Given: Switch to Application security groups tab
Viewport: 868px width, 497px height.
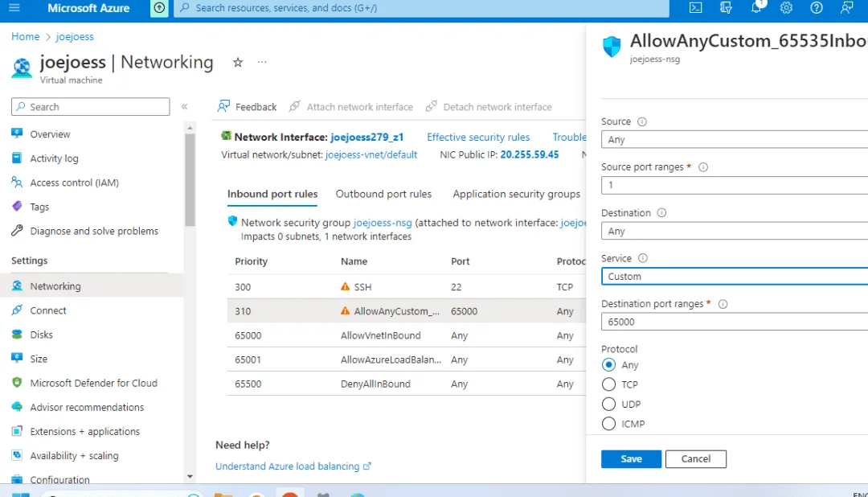Looking at the screenshot, I should click(517, 194).
